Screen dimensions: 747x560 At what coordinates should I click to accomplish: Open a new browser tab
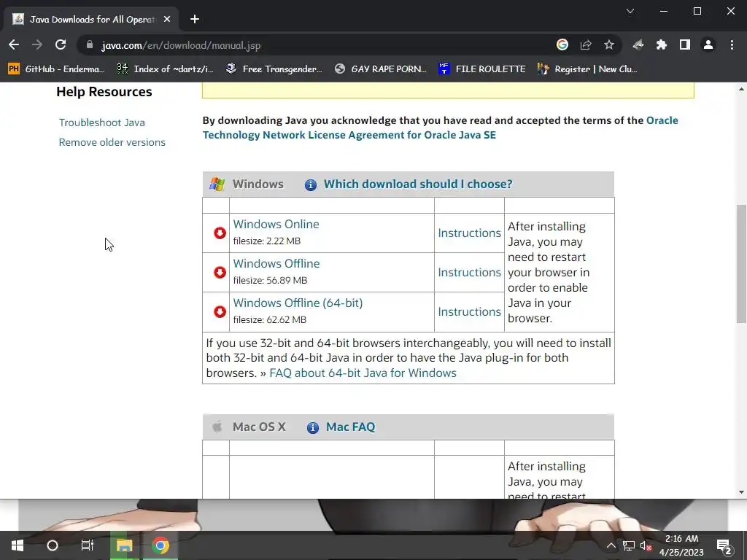coord(194,19)
